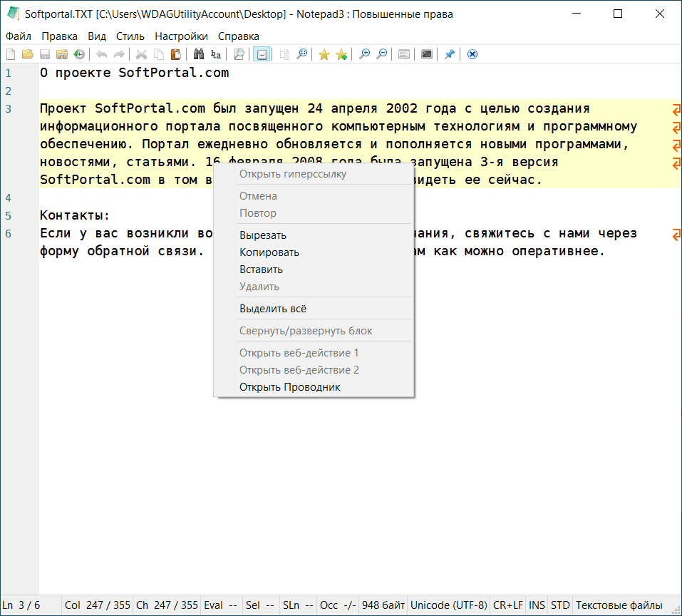Click the yellow Favorites star icon
Image resolution: width=682 pixels, height=616 pixels.
324,54
